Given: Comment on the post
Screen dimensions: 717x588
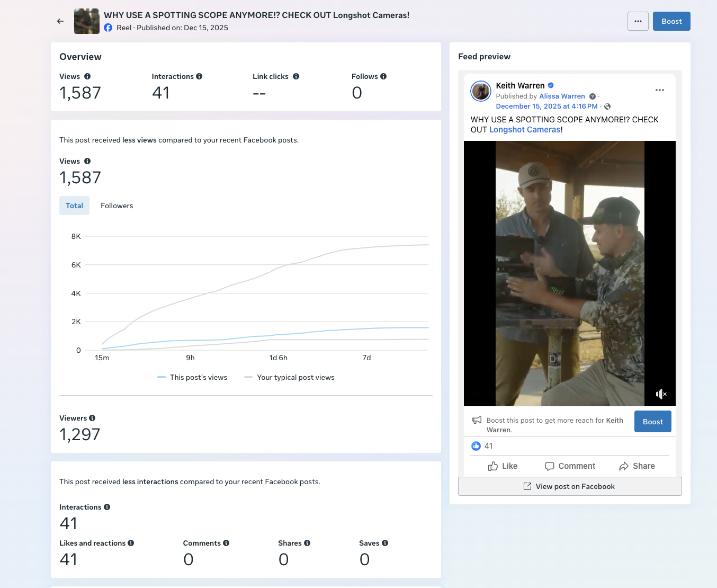Looking at the screenshot, I should pyautogui.click(x=570, y=466).
